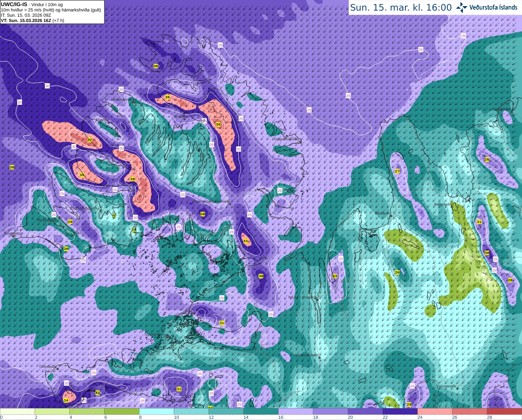Click the yellow 28 gust label
Screen dimensions: 522x420
coord(510,280)
